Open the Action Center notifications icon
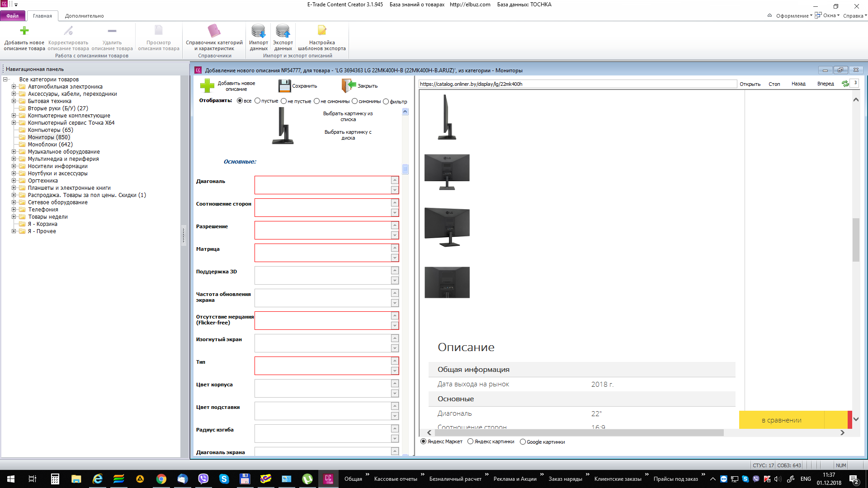Viewport: 868px width, 488px height. (854, 479)
